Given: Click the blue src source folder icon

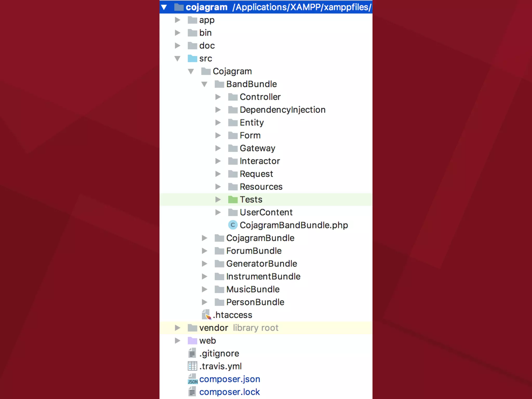Looking at the screenshot, I should click(x=192, y=58).
